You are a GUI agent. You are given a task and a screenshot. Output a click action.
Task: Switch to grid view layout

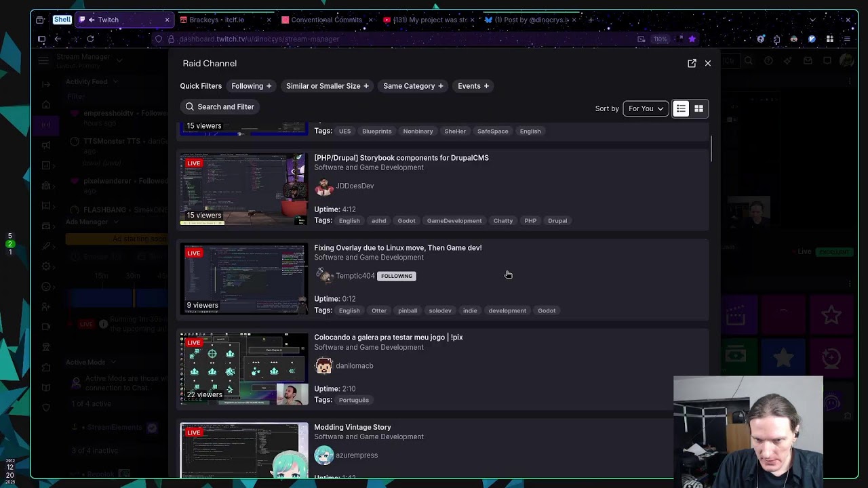[x=698, y=108]
